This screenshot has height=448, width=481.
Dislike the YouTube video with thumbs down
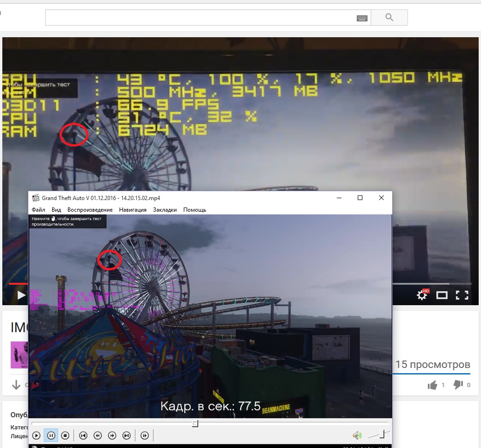[458, 385]
